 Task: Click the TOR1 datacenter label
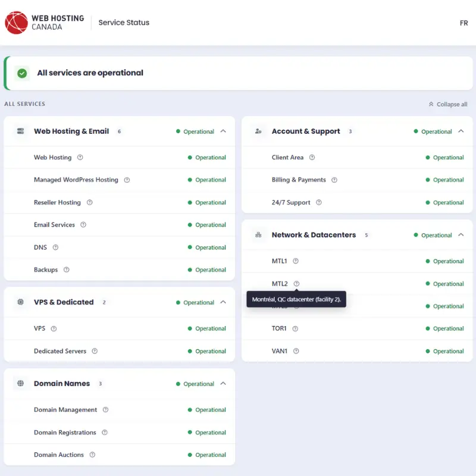[x=279, y=328]
